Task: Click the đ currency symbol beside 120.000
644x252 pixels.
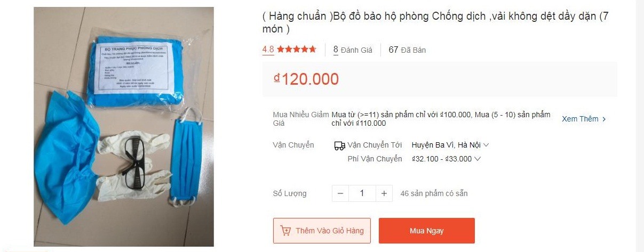Action: coord(277,78)
